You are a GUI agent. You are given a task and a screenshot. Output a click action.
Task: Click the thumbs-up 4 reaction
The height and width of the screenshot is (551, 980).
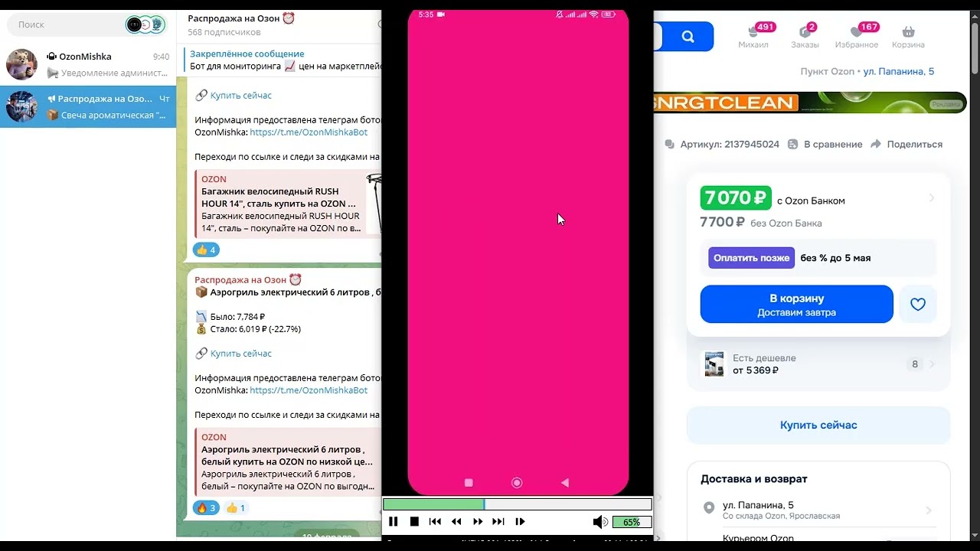pyautogui.click(x=206, y=249)
